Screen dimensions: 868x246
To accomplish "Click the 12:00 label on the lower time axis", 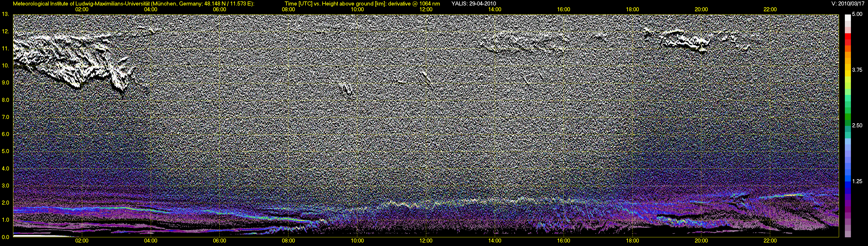I will [426, 241].
